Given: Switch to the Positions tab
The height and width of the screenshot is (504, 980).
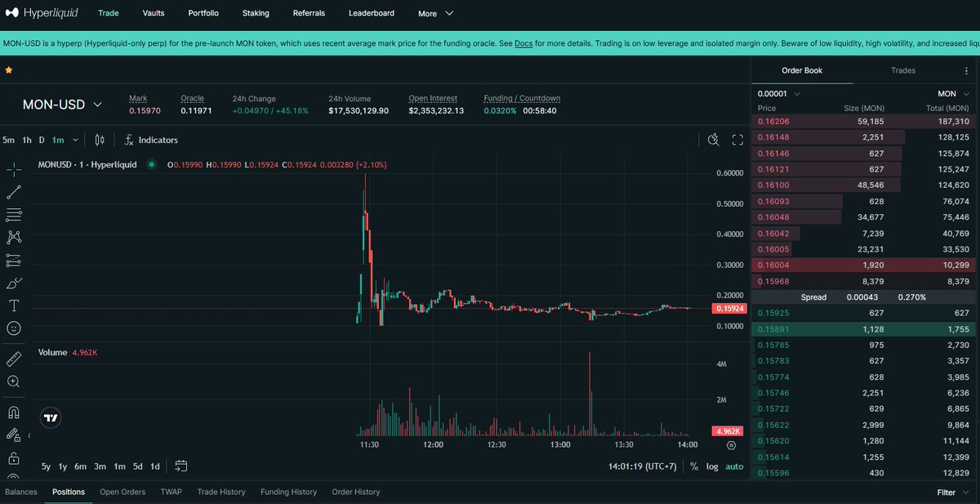Looking at the screenshot, I should pyautogui.click(x=69, y=492).
